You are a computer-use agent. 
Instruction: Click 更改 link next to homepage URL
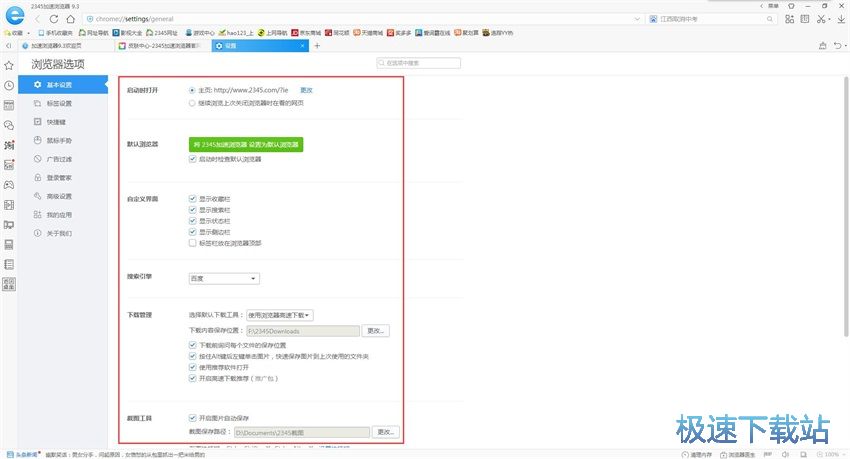point(306,90)
